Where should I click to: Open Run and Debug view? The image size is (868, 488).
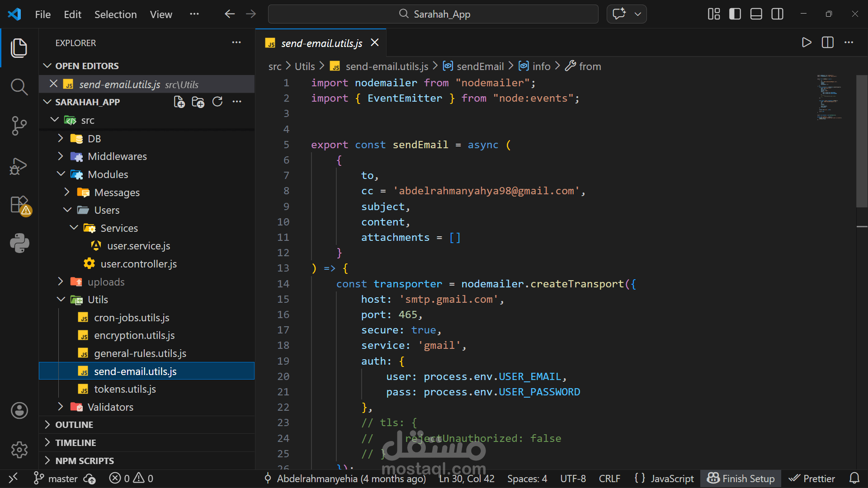tap(19, 166)
